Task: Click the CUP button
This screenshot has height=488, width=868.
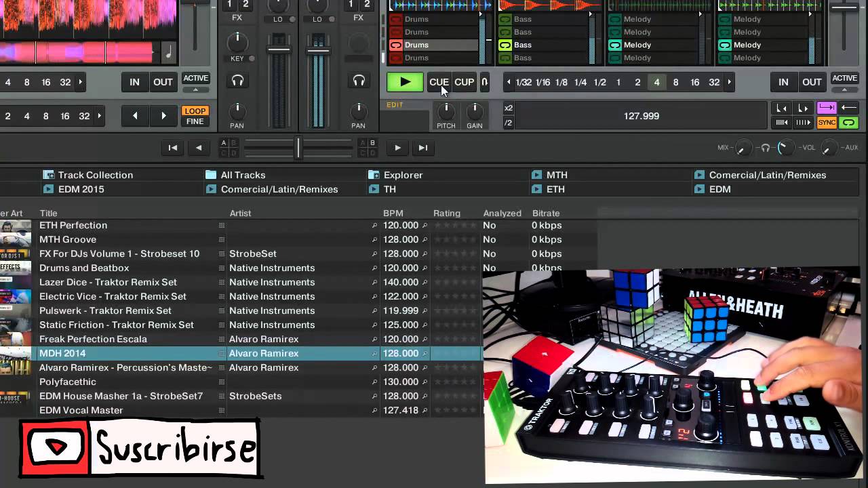Action: (464, 82)
